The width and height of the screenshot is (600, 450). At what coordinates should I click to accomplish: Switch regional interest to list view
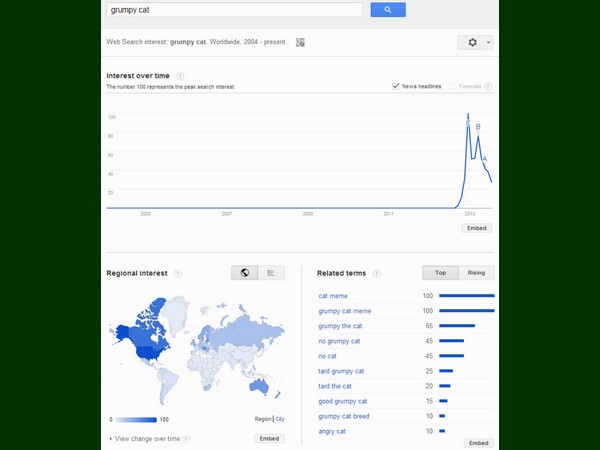(x=271, y=272)
